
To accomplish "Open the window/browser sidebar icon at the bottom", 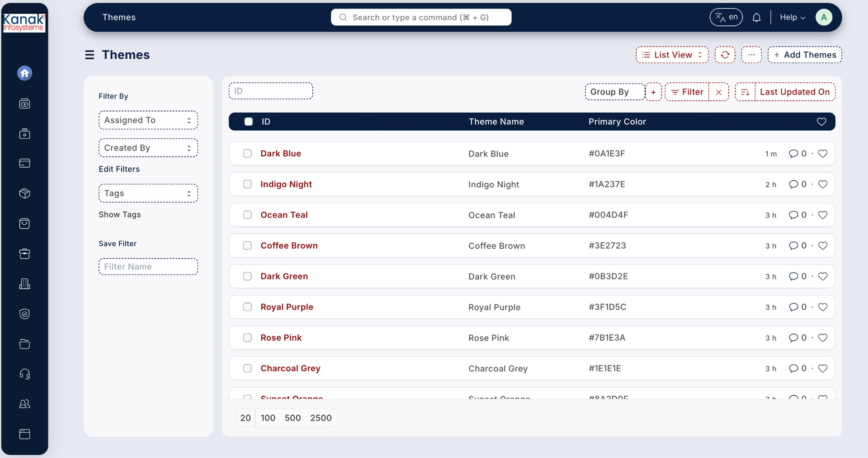I will click(24, 434).
